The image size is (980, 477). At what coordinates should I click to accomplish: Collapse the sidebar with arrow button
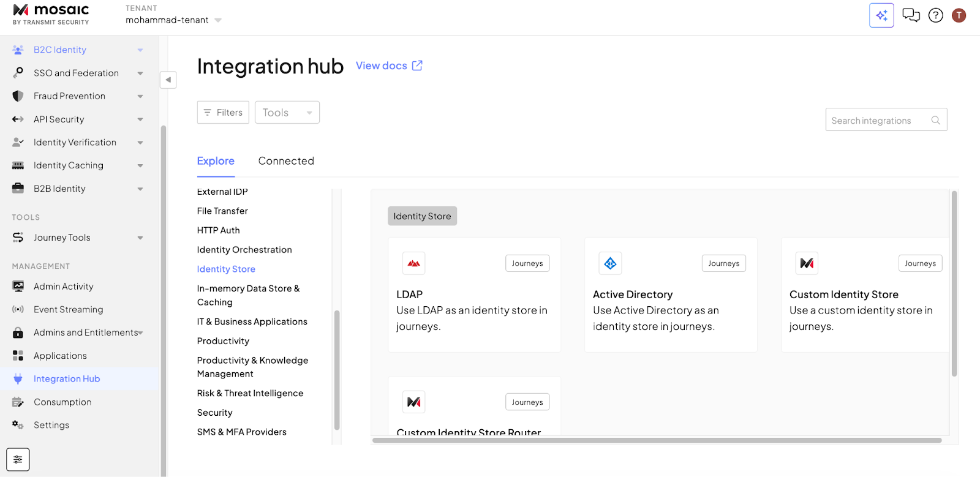pos(168,80)
